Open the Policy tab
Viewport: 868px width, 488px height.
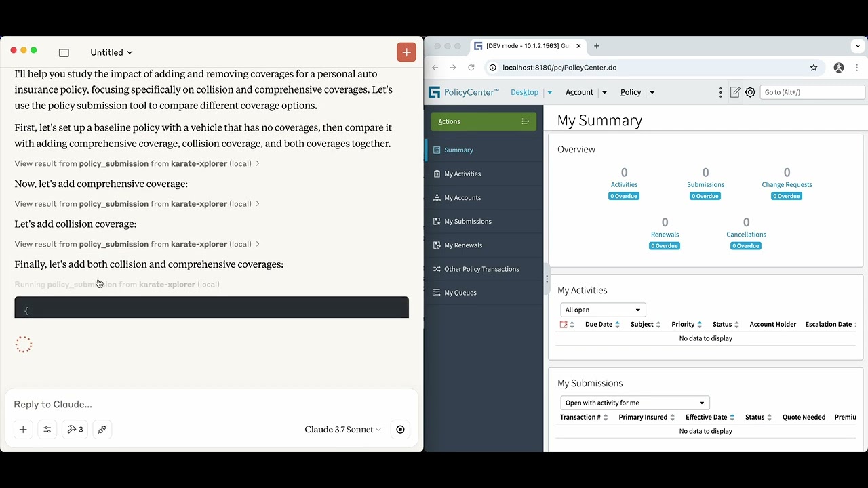point(631,92)
